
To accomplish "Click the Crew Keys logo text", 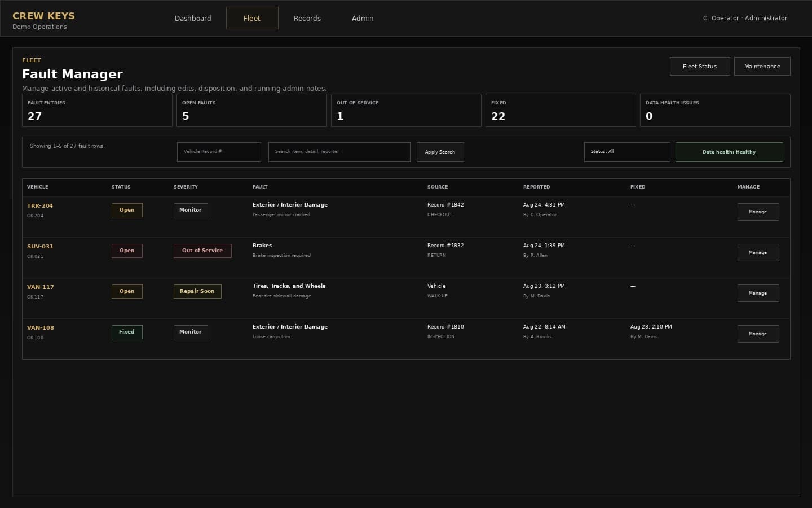I will [43, 16].
